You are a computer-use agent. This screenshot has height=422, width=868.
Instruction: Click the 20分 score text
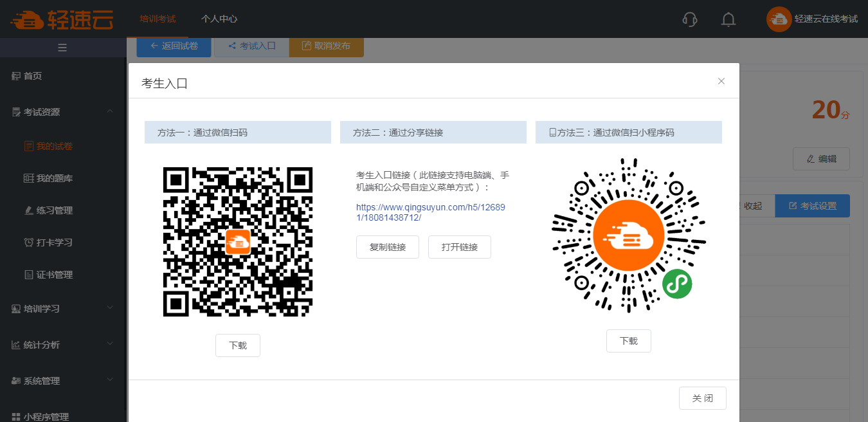(831, 111)
